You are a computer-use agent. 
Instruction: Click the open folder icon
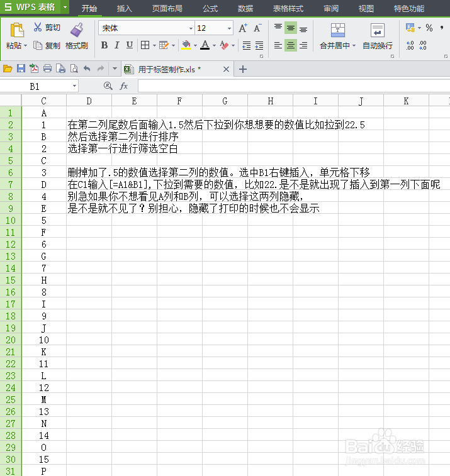point(8,69)
